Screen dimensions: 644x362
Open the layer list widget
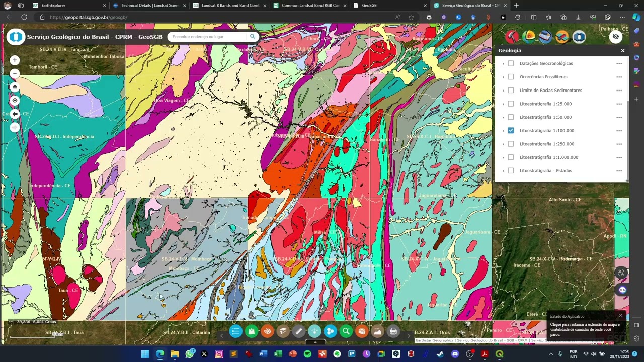tap(235, 331)
